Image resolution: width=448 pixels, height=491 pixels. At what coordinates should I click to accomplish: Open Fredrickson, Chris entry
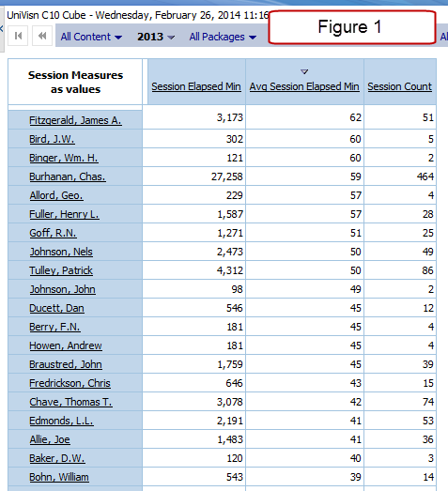70,383
